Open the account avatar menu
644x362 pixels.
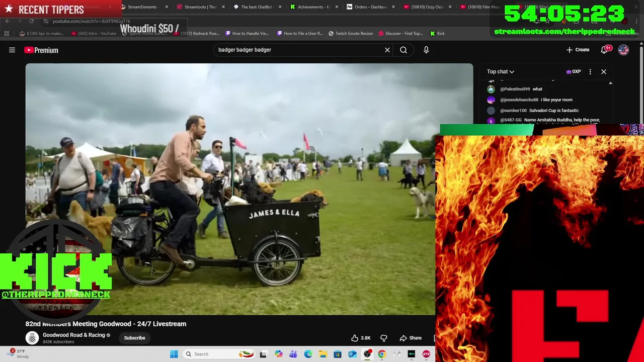click(623, 50)
